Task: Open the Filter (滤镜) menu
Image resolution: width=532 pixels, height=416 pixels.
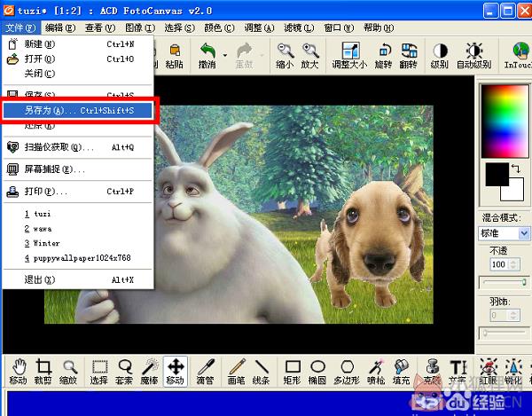Action: pos(300,27)
